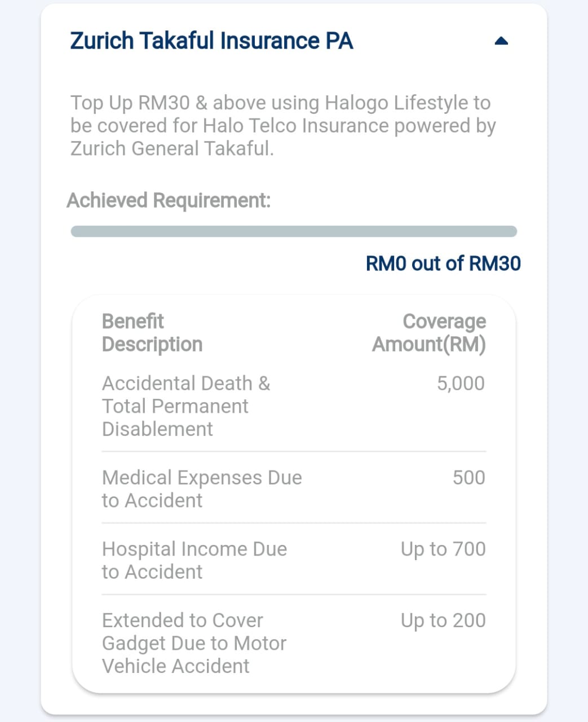
Task: Collapse the Zurich Takaful Insurance PA section
Action: tap(501, 41)
